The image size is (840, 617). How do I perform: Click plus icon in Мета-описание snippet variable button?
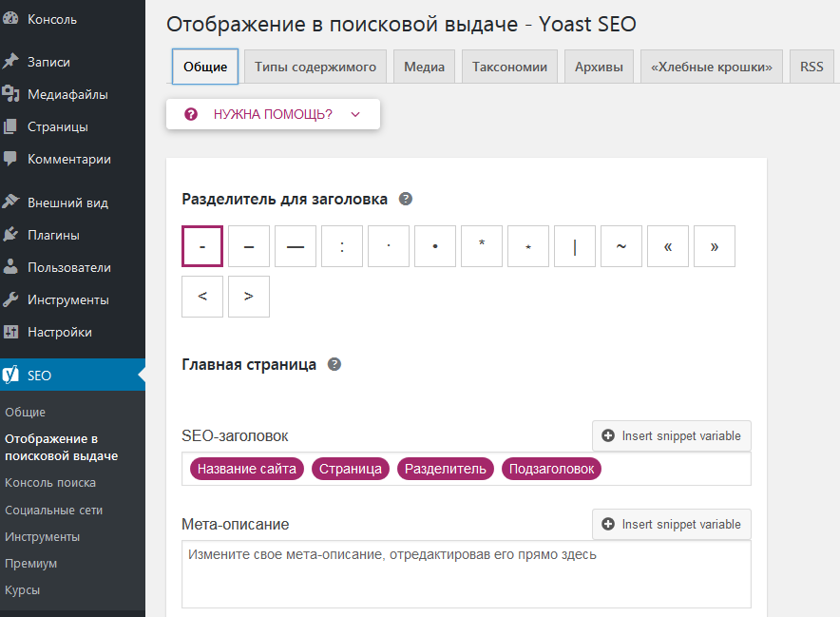(608, 524)
